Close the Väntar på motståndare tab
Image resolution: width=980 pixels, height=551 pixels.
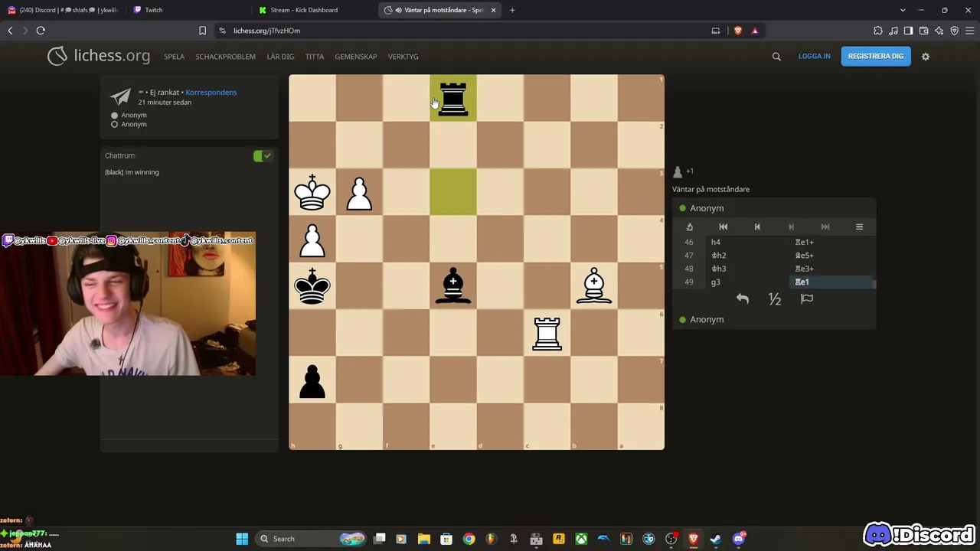tap(493, 10)
